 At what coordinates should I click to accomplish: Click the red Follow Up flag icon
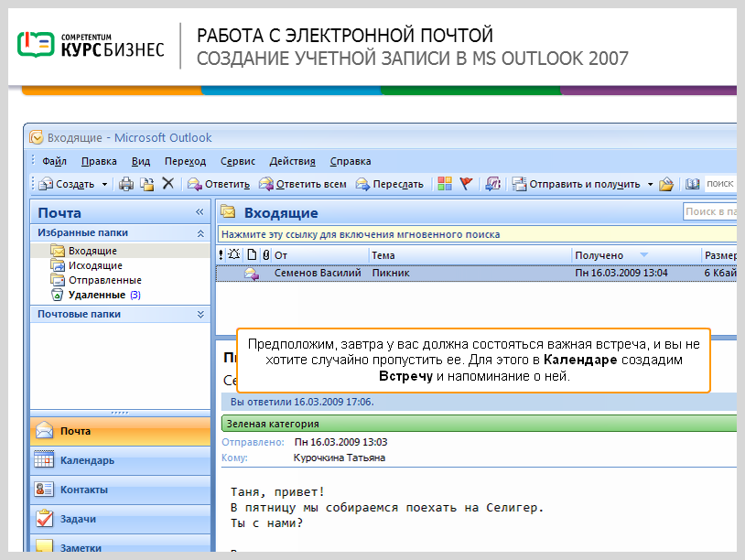point(466,183)
